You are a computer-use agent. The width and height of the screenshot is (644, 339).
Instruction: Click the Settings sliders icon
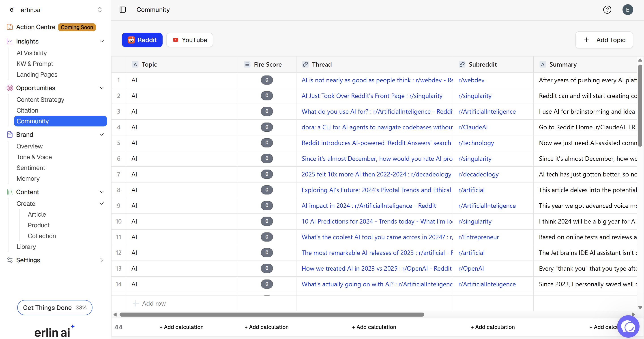pyautogui.click(x=10, y=260)
